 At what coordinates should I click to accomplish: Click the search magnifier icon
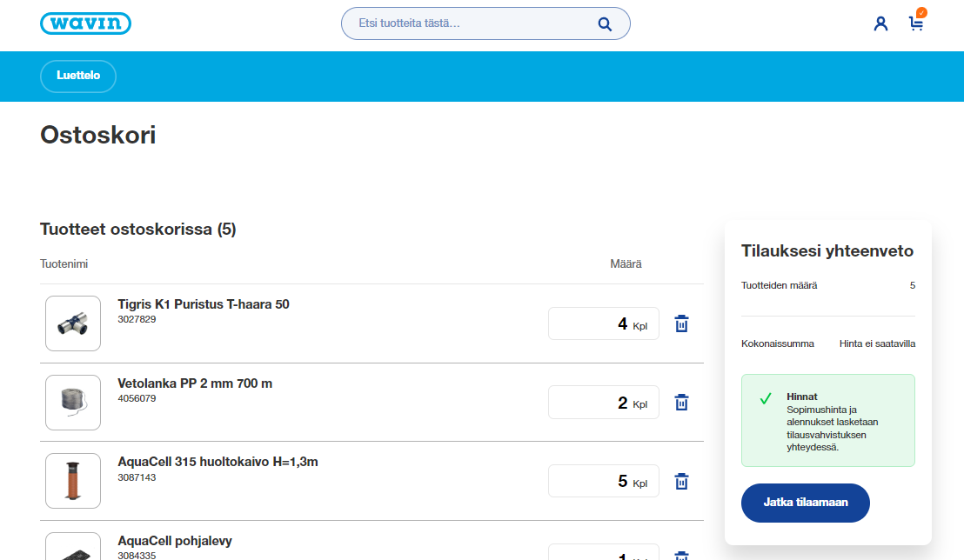pos(605,24)
